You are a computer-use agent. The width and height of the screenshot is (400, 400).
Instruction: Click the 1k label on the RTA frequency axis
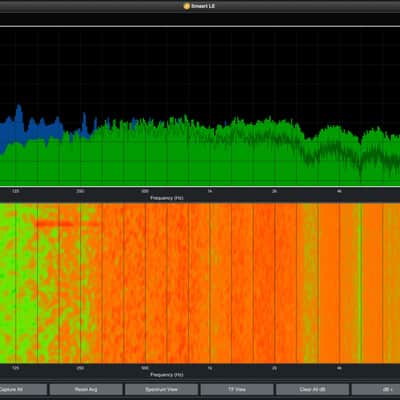tap(210, 191)
